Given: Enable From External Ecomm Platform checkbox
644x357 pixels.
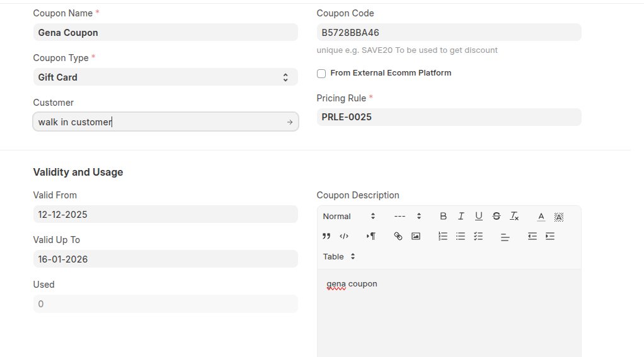Looking at the screenshot, I should point(321,74).
